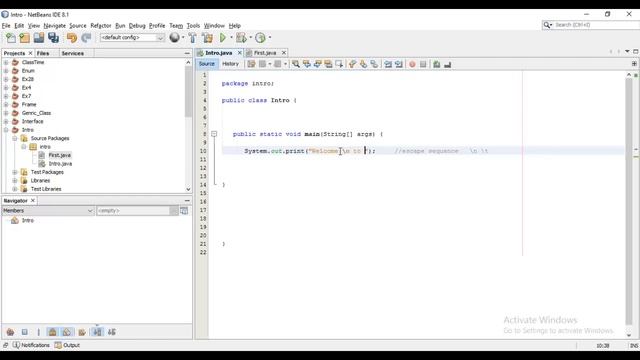Click the Projects panel vertical scrollbar
This screenshot has width=640, height=360.
coord(188,126)
